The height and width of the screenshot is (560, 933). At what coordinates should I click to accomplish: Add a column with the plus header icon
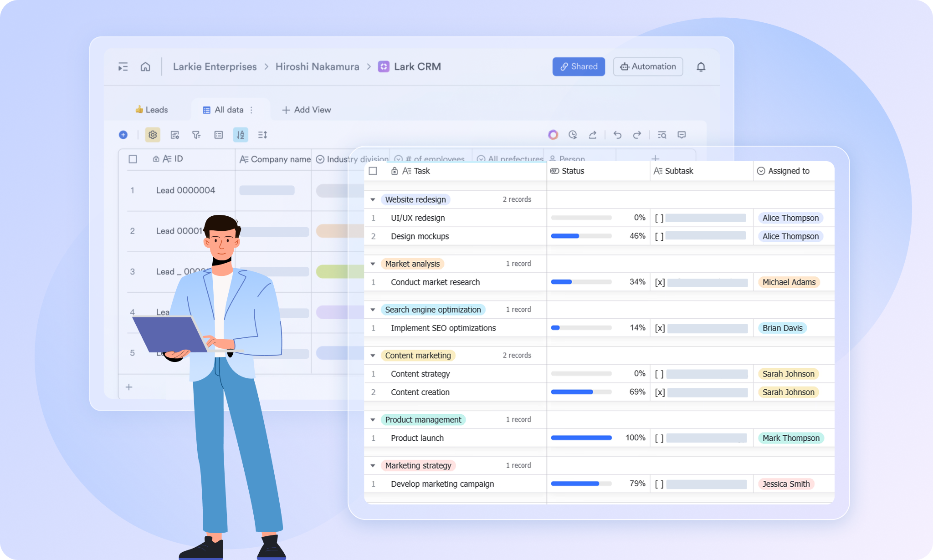coord(655,158)
